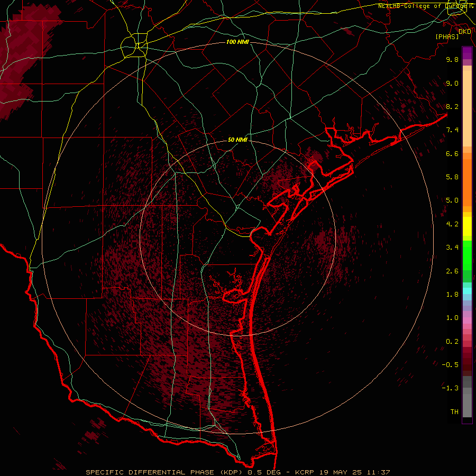Viewport: 476px width, 476px height.
Task: Click the 8.2 scale value label
Action: pyautogui.click(x=452, y=106)
